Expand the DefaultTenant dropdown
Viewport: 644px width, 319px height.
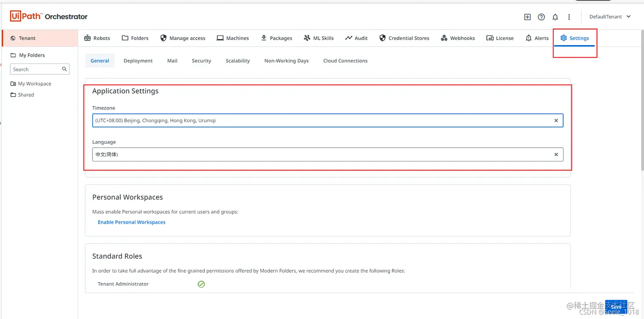[x=610, y=17]
